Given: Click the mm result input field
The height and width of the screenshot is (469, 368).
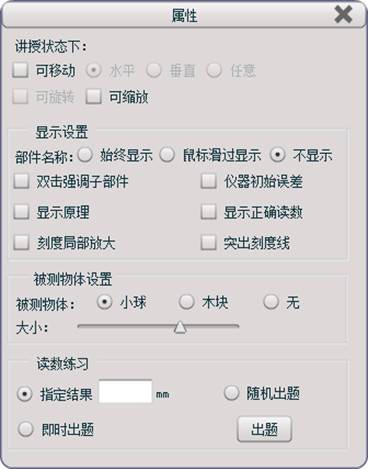Looking at the screenshot, I should pos(125,391).
